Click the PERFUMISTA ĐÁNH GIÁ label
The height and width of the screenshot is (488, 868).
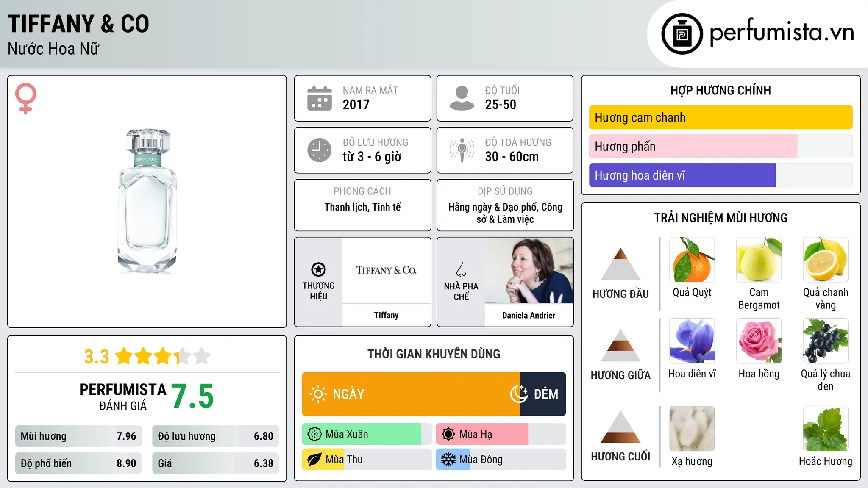click(x=123, y=396)
